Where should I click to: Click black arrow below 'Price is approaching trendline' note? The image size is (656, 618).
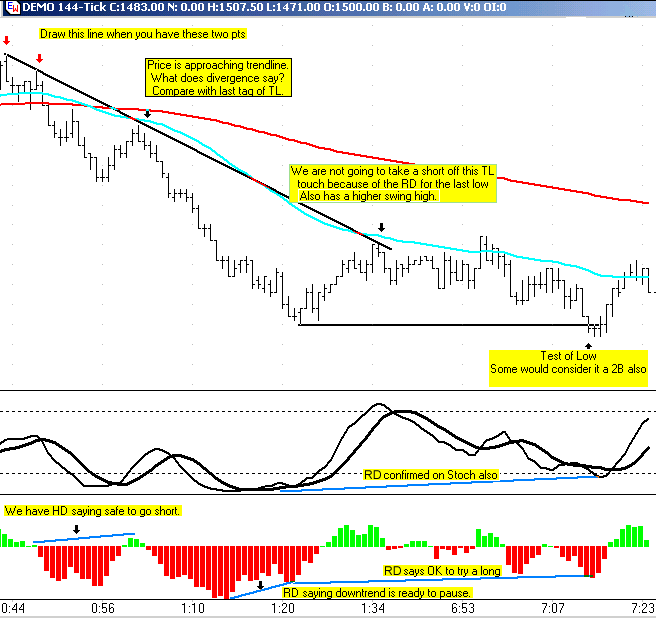click(x=148, y=114)
